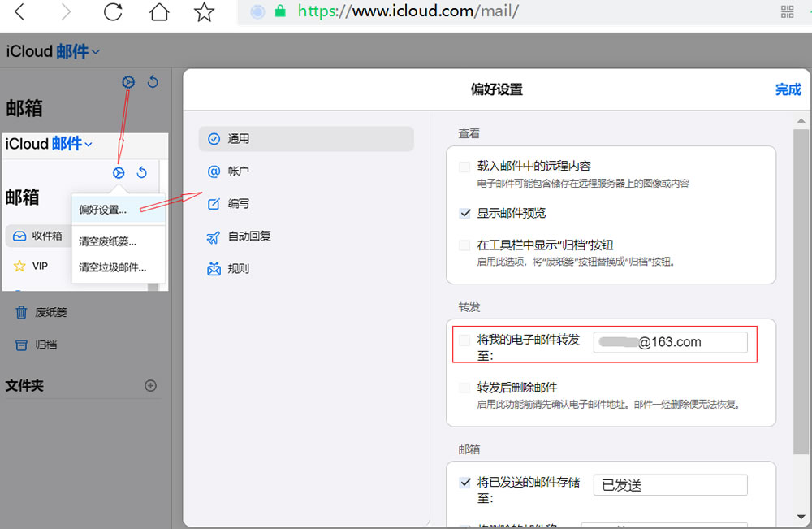Open the VIP star mailbox
This screenshot has width=812, height=529.
tap(31, 267)
